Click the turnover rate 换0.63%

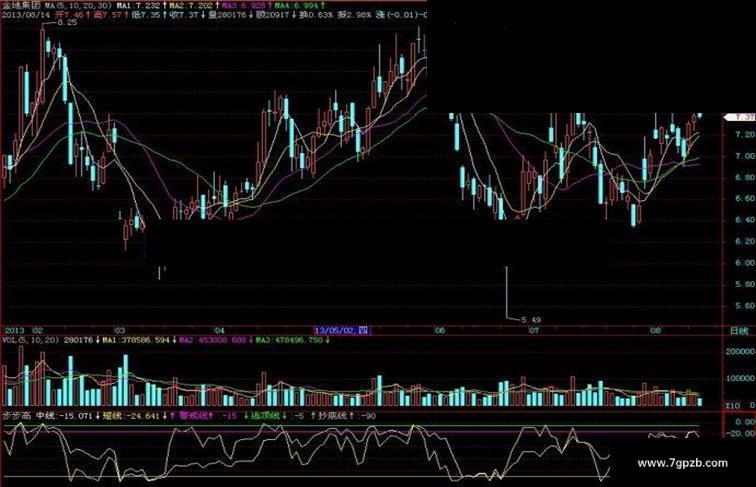[x=316, y=15]
